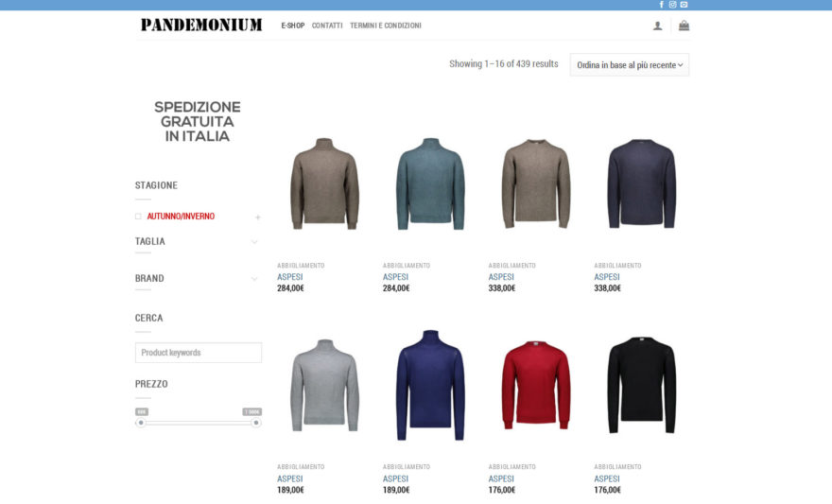Open the Contatti menu item
The height and width of the screenshot is (504, 832).
pos(327,26)
